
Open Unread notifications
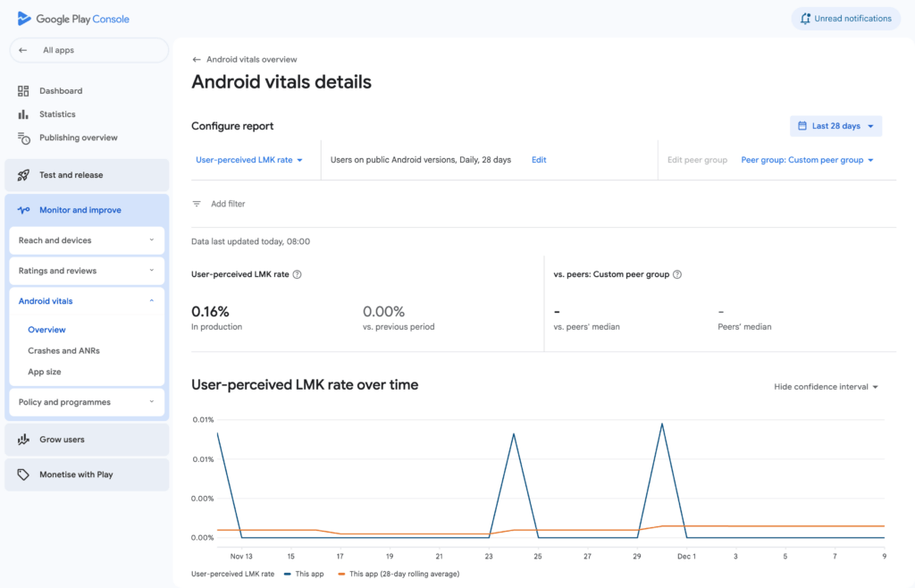pos(845,18)
